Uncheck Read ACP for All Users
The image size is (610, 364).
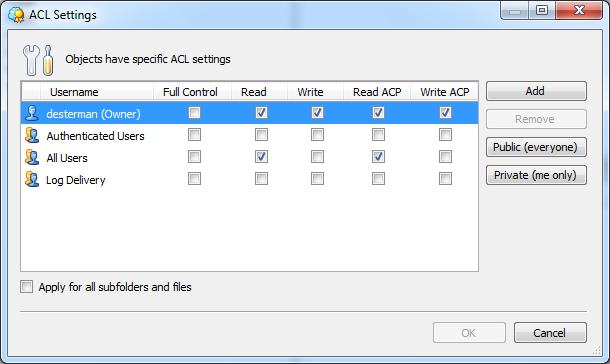click(x=379, y=157)
